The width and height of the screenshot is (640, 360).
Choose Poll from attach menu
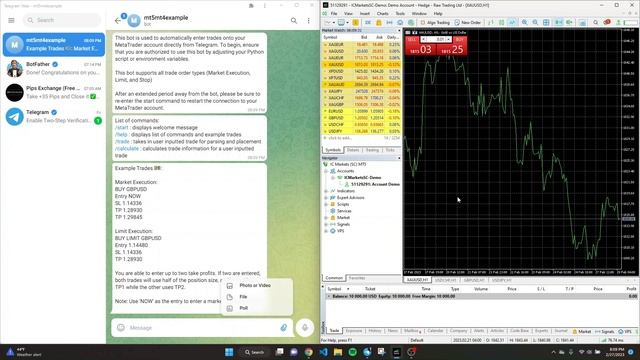(x=256, y=308)
